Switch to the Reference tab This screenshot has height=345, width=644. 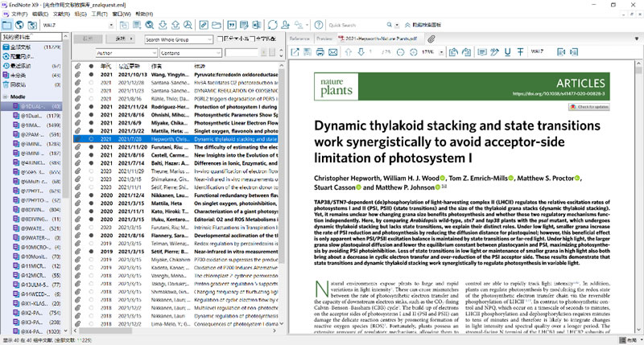tap(299, 38)
